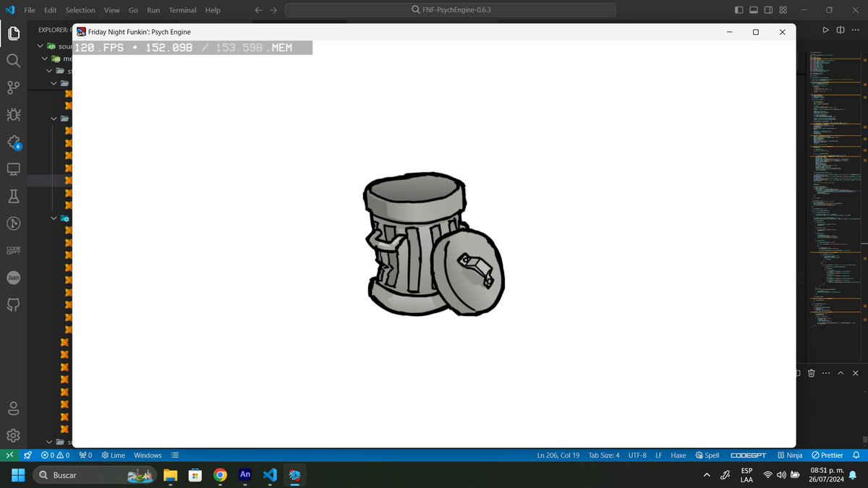This screenshot has width=868, height=488.
Task: Open the Selection menu
Action: click(80, 10)
